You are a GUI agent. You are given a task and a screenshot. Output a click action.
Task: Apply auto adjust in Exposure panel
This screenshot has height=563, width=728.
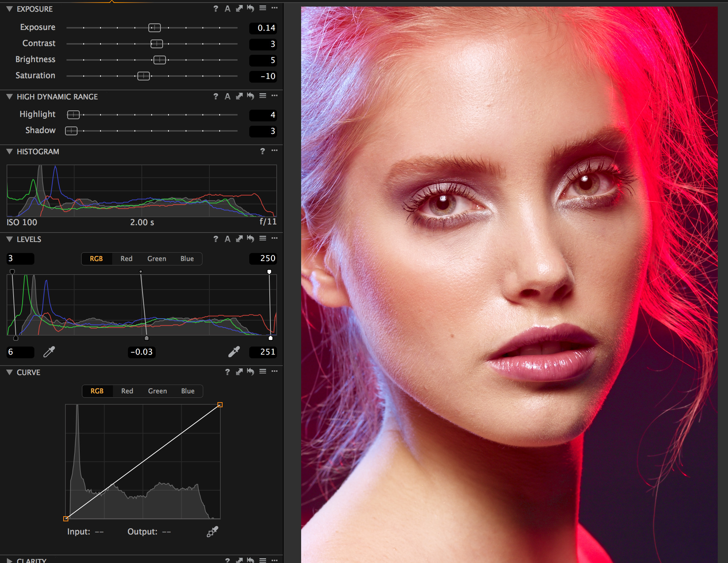[x=227, y=9]
